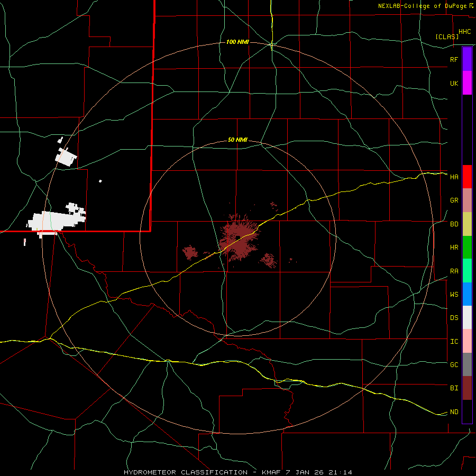
Task: Click the GC legend label
Action: tap(454, 365)
